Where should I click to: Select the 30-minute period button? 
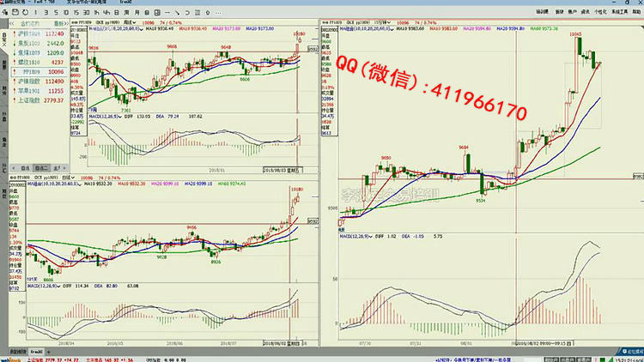(x=86, y=12)
